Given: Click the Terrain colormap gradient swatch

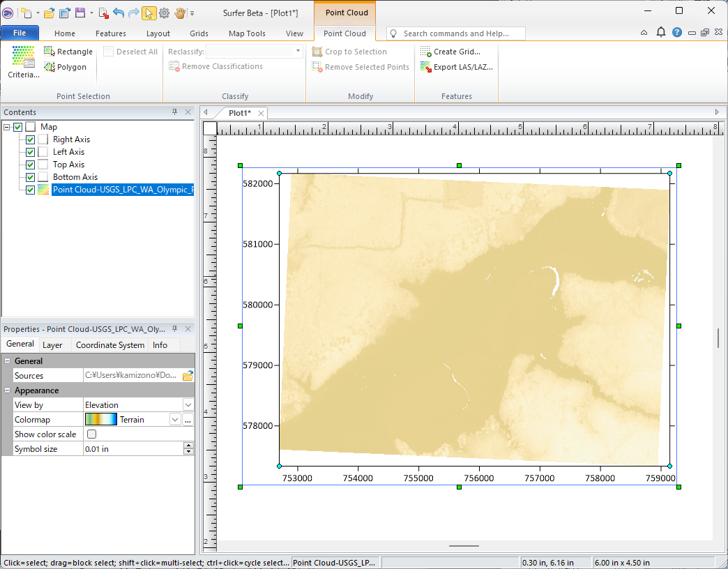Looking at the screenshot, I should coord(100,420).
